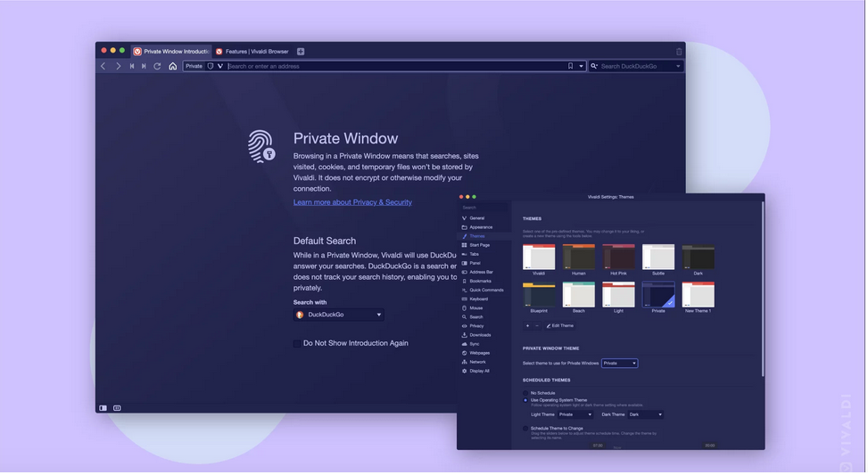The width and height of the screenshot is (868, 475).
Task: Switch to Private Window Introduction tab
Action: 171,52
